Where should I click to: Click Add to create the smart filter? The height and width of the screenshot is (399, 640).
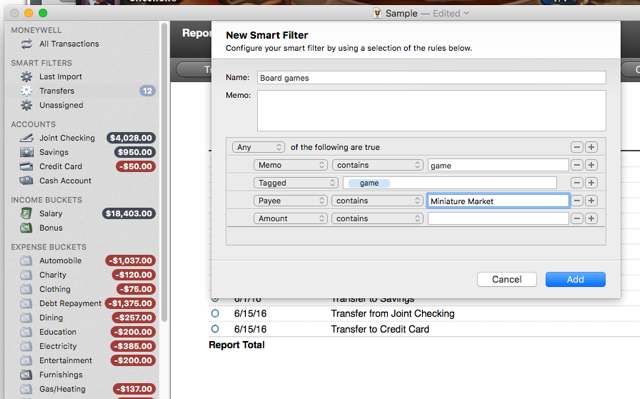tap(575, 279)
